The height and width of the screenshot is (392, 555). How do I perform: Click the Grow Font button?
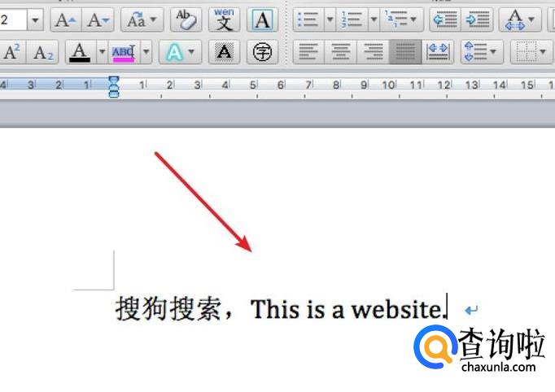coord(66,20)
